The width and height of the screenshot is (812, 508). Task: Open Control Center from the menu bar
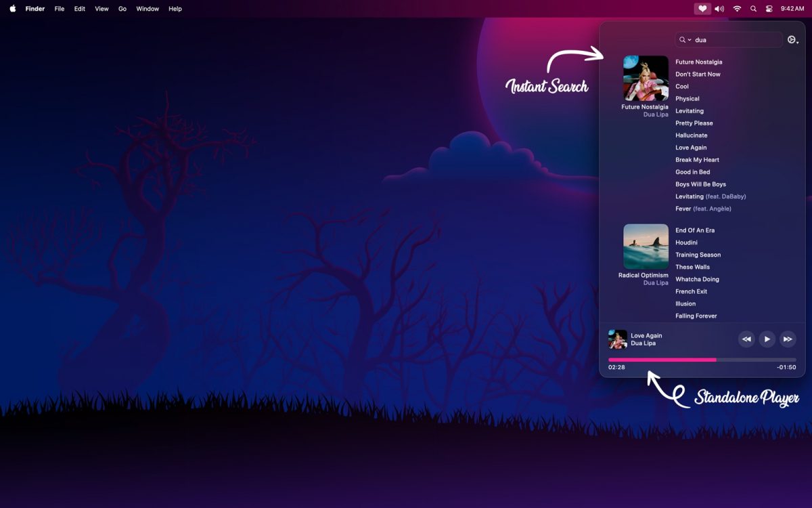tap(769, 9)
